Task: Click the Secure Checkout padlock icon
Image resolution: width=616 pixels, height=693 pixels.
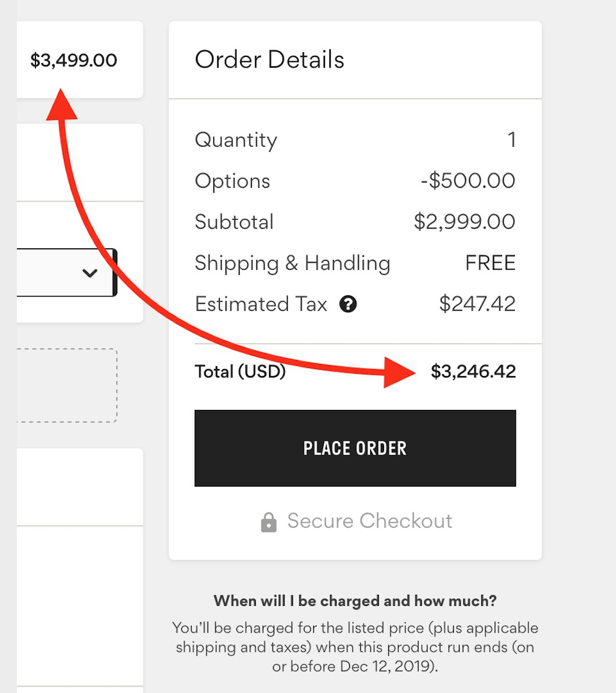Action: tap(268, 522)
